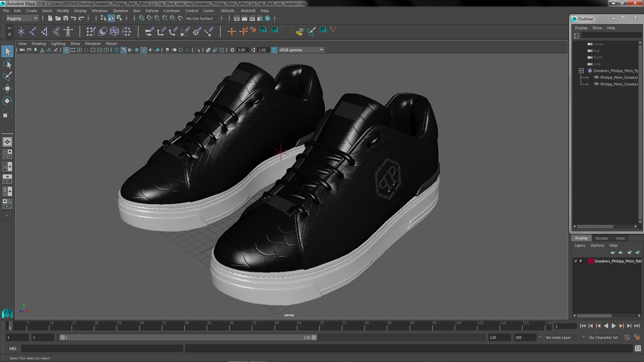Open the Skeleton menu
The width and height of the screenshot is (644, 362).
click(120, 11)
